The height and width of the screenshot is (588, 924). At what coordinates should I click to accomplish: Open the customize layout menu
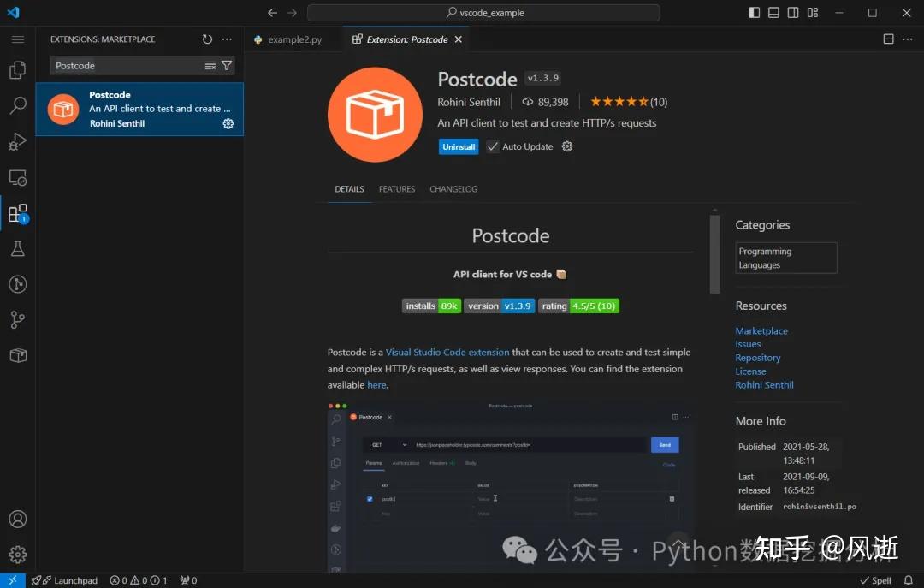(x=813, y=12)
